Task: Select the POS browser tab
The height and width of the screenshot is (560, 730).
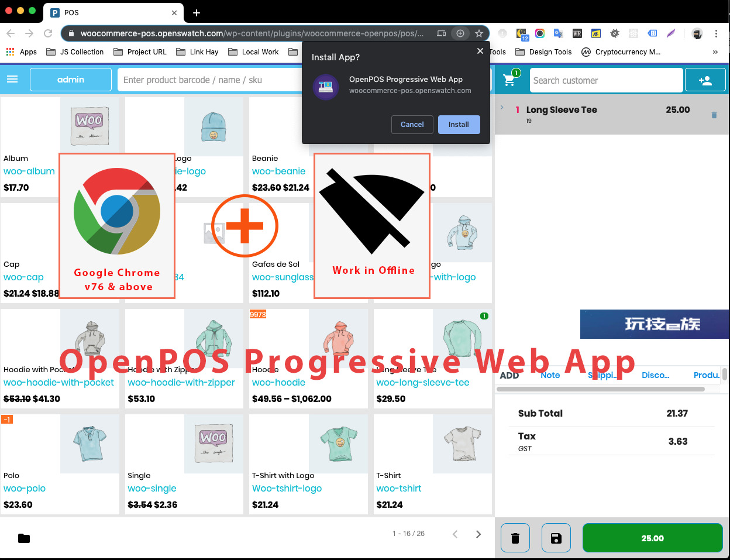Action: pyautogui.click(x=115, y=12)
